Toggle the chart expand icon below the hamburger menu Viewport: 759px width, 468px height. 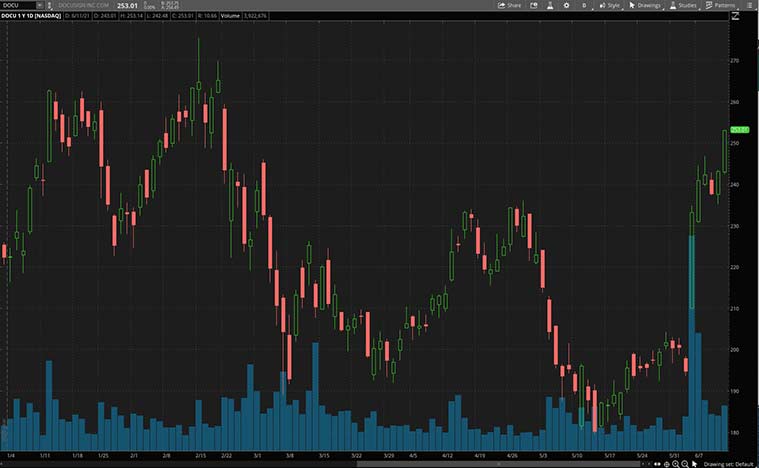coord(735,16)
